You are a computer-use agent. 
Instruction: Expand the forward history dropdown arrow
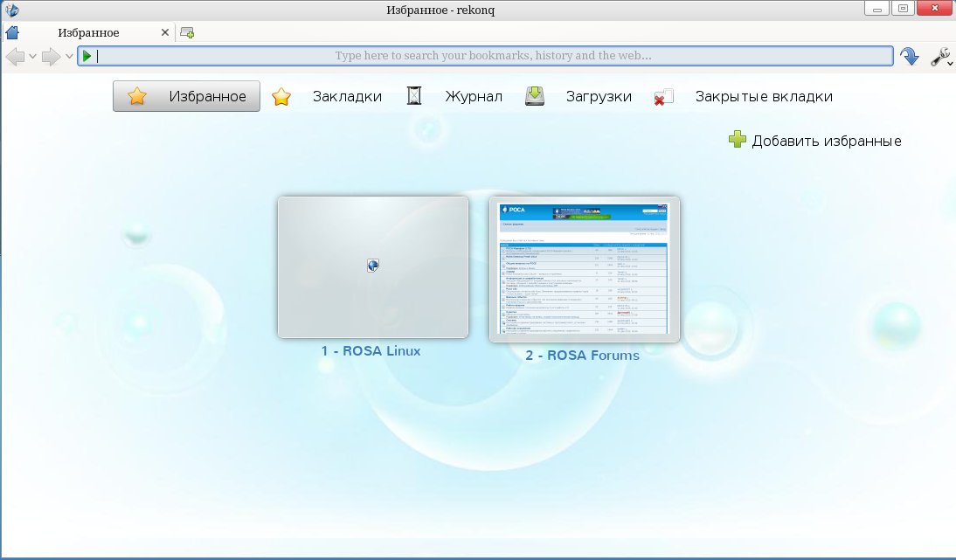click(69, 57)
